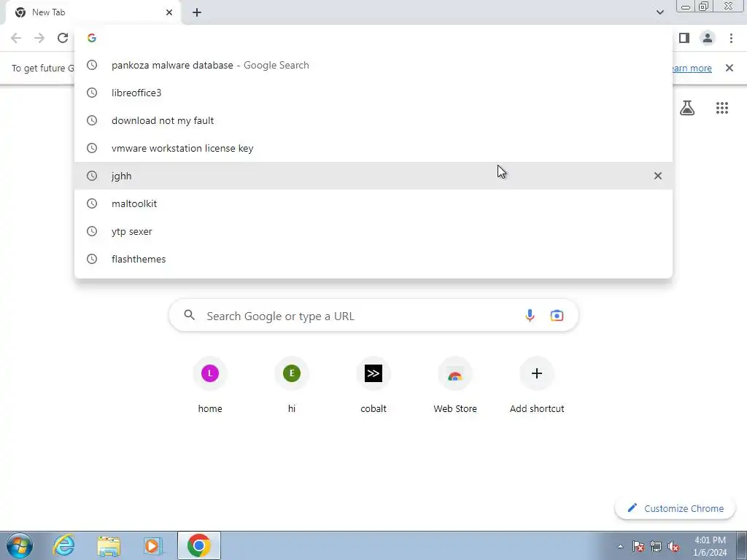Image resolution: width=747 pixels, height=560 pixels.
Task: Click Add shortcut
Action: pyautogui.click(x=537, y=385)
